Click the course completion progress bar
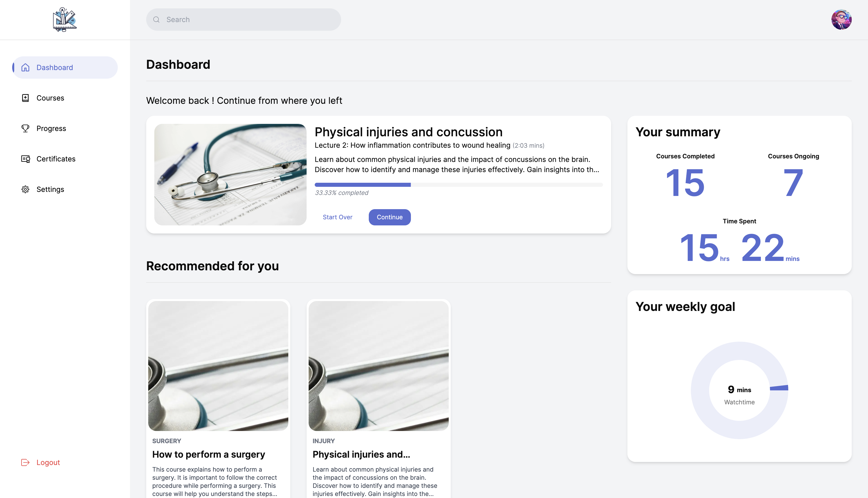The width and height of the screenshot is (868, 498). (x=458, y=185)
